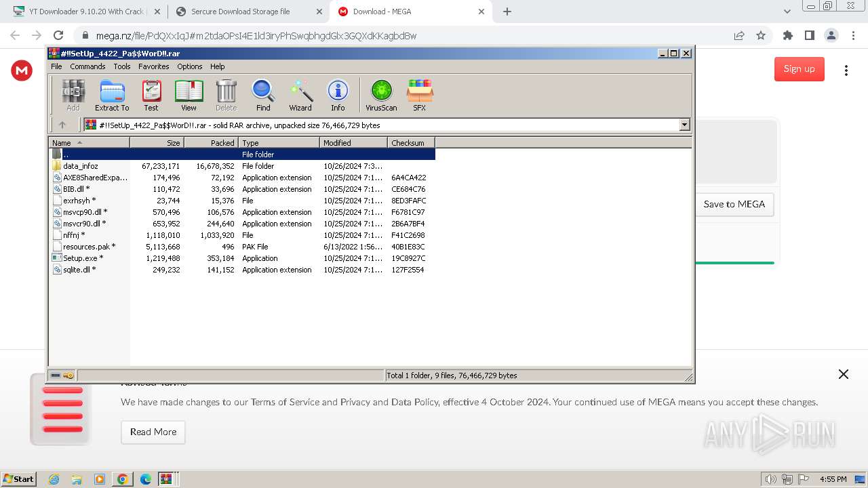Select the AXE8SharedExpa... file row
868x488 pixels.
click(x=242, y=178)
